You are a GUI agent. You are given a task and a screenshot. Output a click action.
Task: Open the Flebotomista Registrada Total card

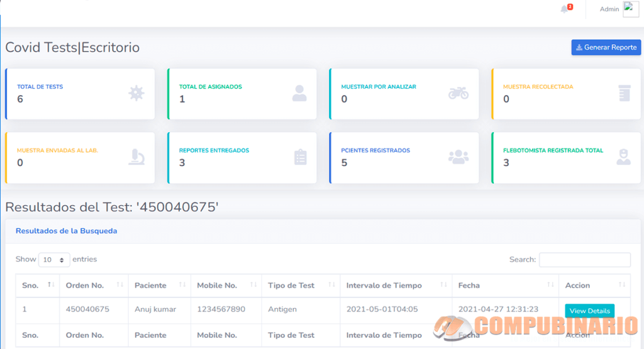point(566,158)
